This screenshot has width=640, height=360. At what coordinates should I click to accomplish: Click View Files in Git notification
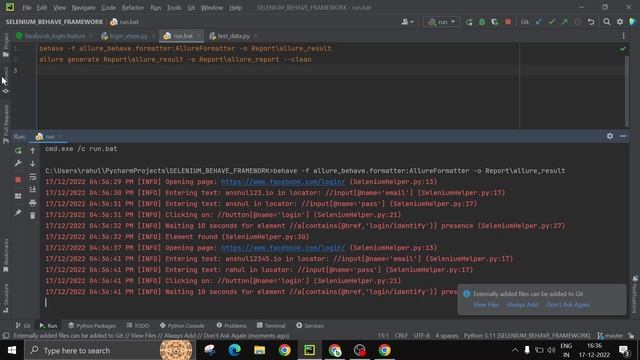tap(486, 305)
